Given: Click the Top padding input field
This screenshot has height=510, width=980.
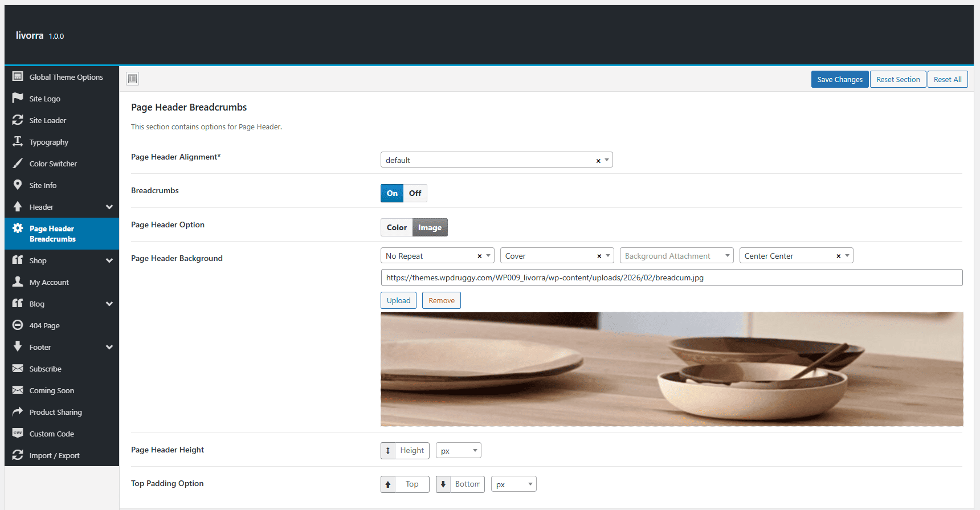Looking at the screenshot, I should click(x=412, y=484).
